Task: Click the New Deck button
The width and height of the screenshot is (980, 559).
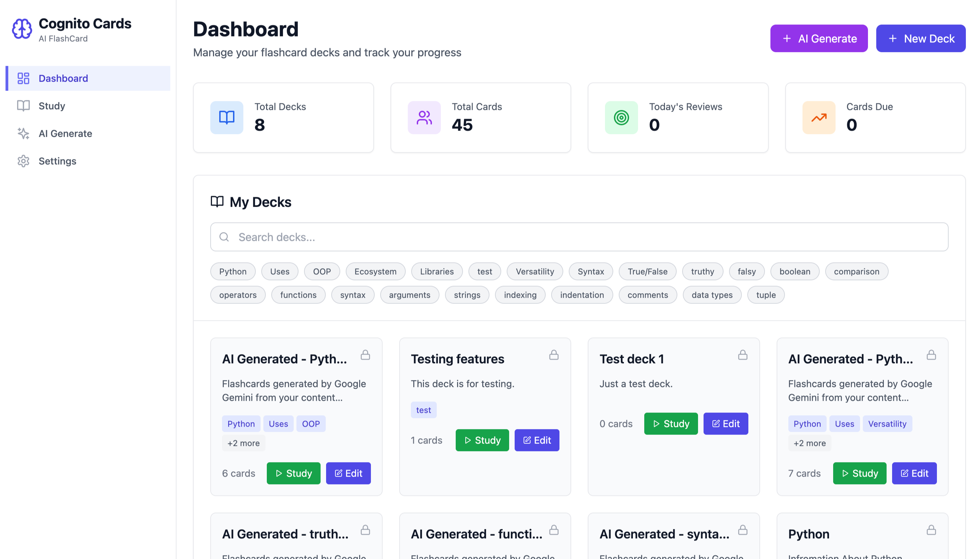Action: tap(921, 38)
